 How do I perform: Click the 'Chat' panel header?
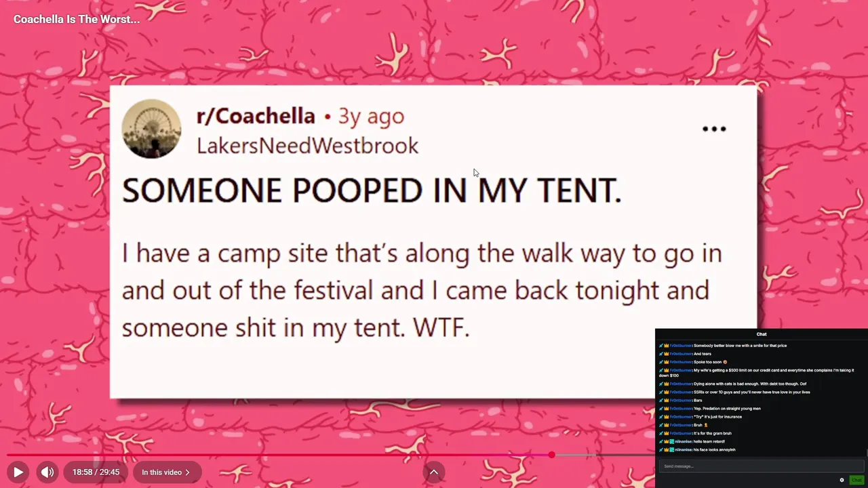(x=762, y=334)
